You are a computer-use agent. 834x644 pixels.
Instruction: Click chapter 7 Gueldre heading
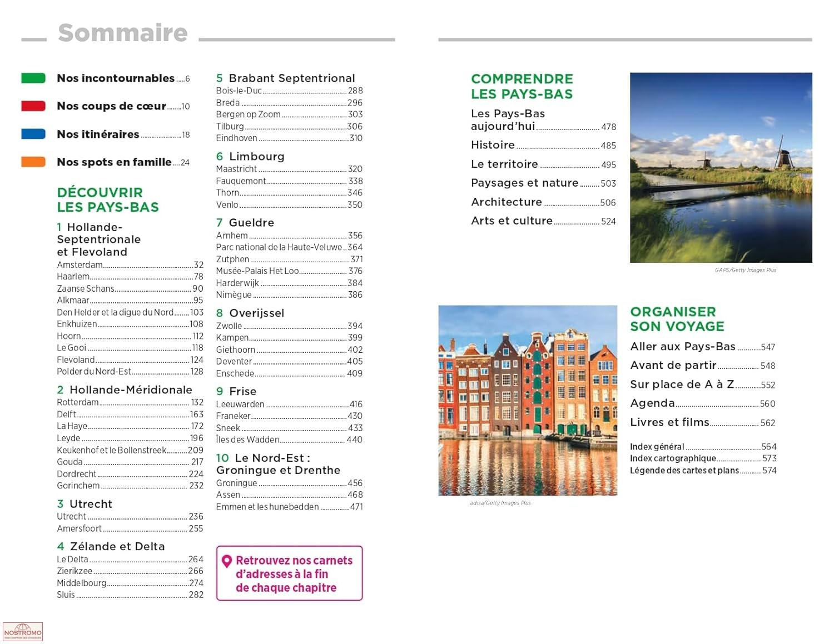(245, 223)
